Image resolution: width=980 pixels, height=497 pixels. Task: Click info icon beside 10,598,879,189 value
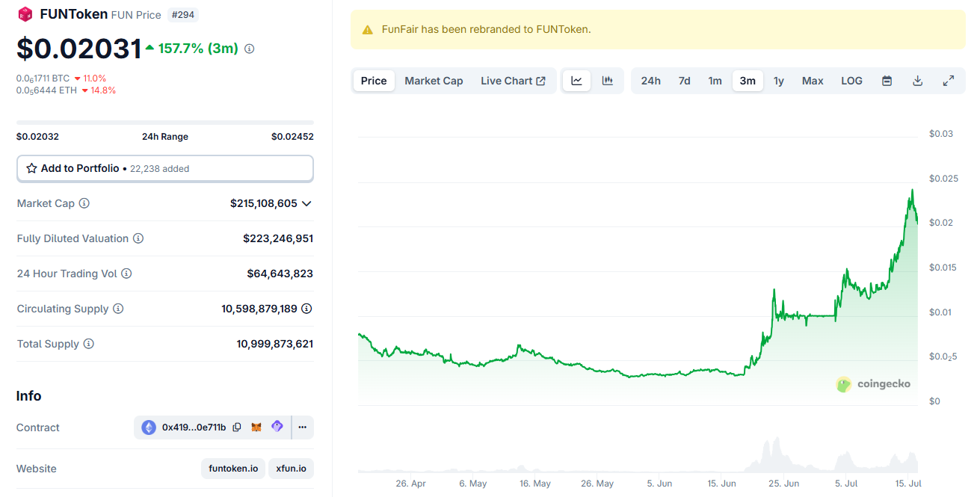306,309
